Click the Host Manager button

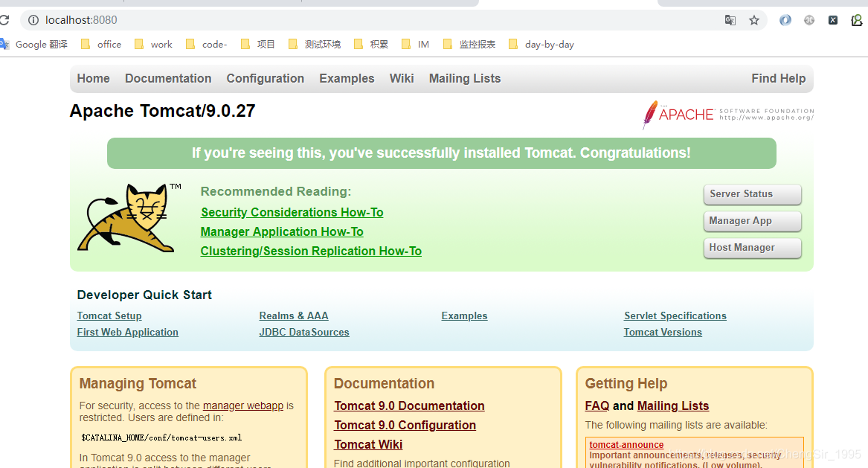[752, 248]
